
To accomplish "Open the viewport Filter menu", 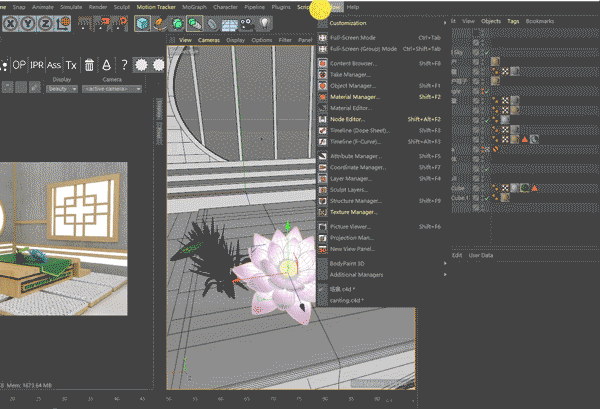I will [x=285, y=40].
